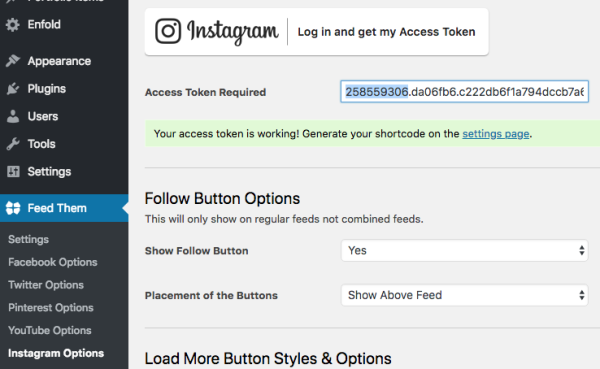Click the Plugins plug icon
600x369 pixels.
click(x=13, y=88)
